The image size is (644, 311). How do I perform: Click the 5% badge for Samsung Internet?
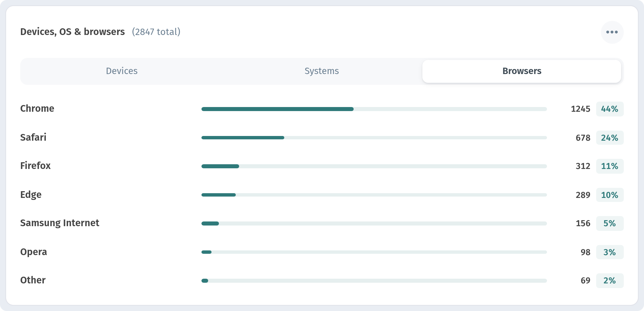click(x=610, y=223)
